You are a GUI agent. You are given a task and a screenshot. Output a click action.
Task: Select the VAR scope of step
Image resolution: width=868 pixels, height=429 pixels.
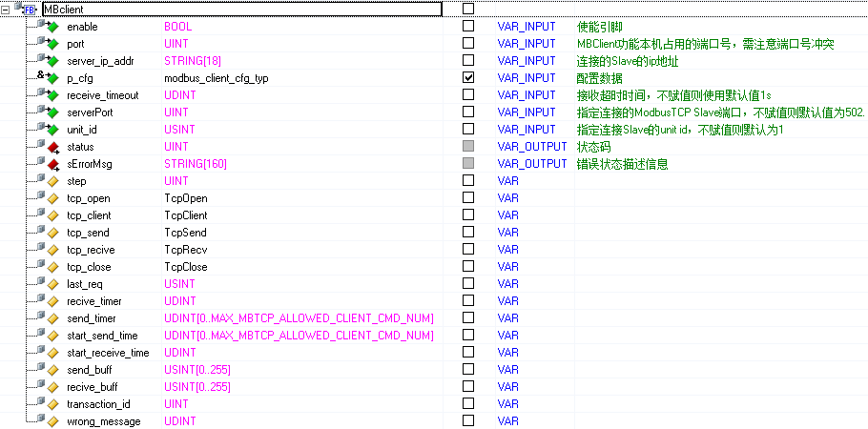[x=508, y=181]
